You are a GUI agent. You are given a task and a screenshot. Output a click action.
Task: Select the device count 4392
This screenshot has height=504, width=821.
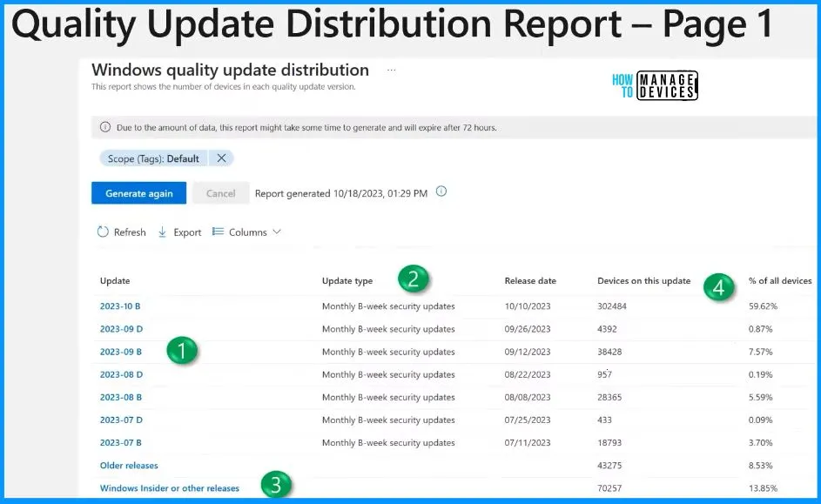click(x=608, y=329)
